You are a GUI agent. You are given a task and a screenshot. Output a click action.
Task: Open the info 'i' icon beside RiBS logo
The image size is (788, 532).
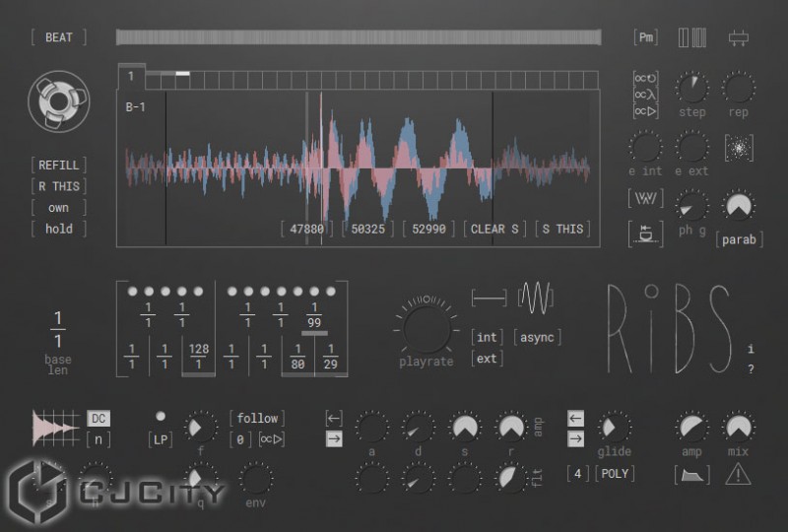[751, 349]
